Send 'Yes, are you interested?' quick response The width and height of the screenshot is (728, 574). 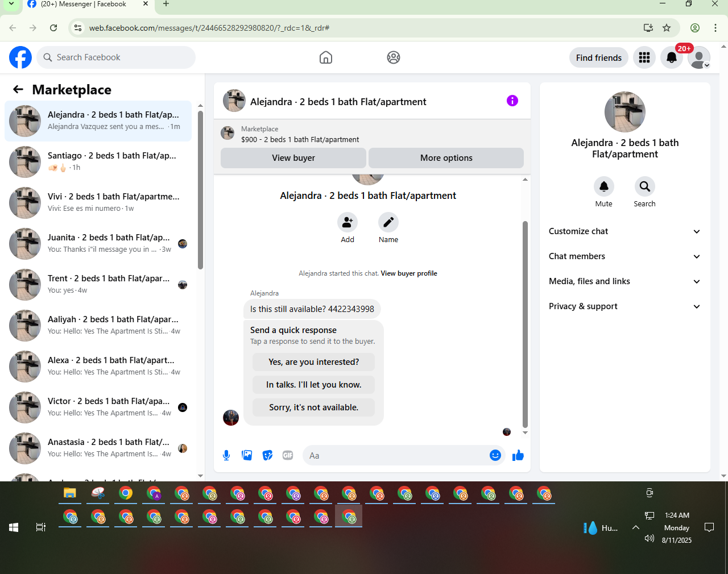314,362
